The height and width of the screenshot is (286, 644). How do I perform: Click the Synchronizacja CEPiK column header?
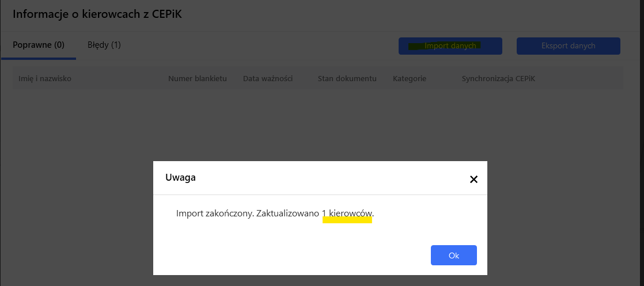(498, 78)
